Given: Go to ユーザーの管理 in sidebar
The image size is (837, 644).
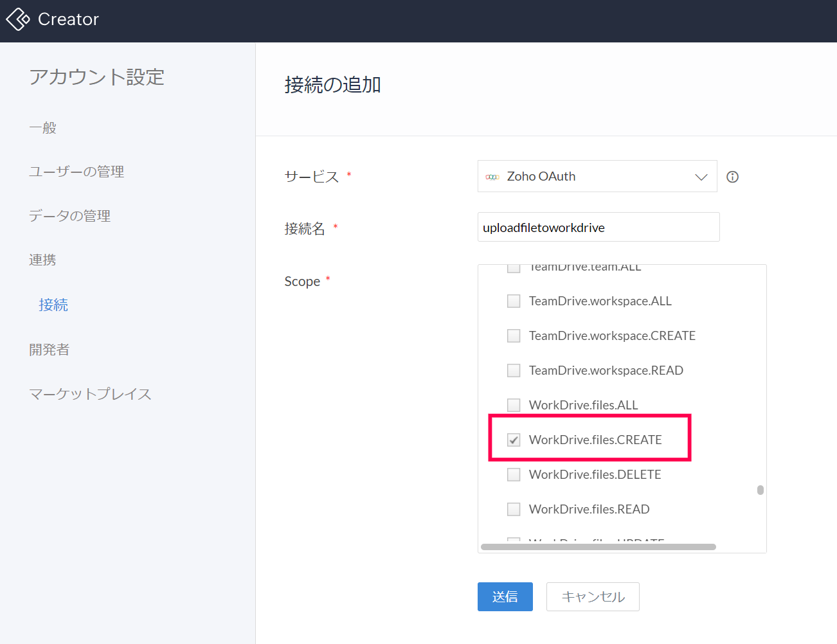Looking at the screenshot, I should 76,172.
